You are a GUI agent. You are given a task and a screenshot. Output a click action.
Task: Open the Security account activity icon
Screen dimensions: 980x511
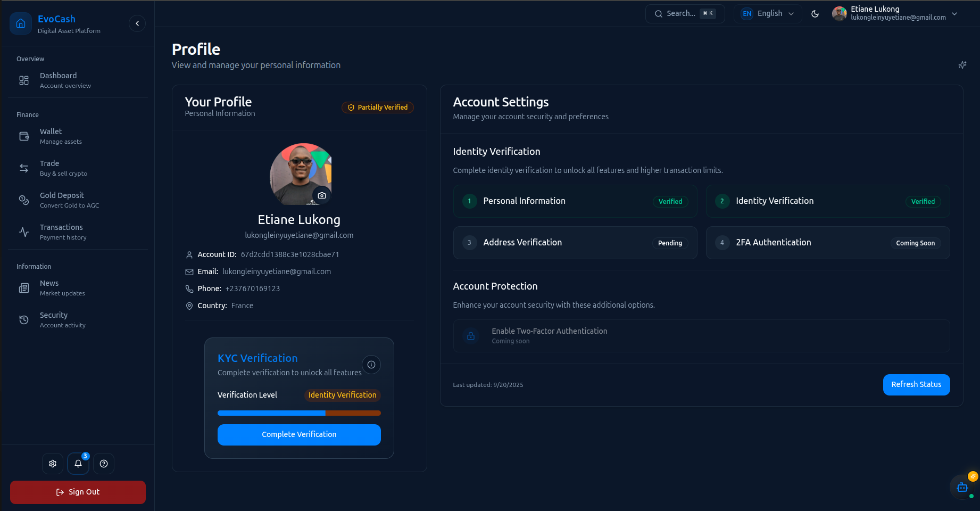click(x=23, y=319)
